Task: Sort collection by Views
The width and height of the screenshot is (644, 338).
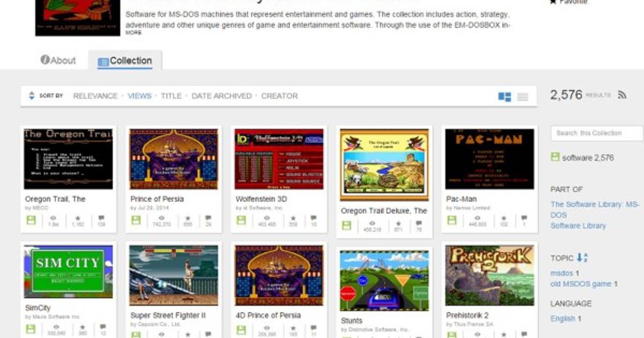Action: click(139, 96)
